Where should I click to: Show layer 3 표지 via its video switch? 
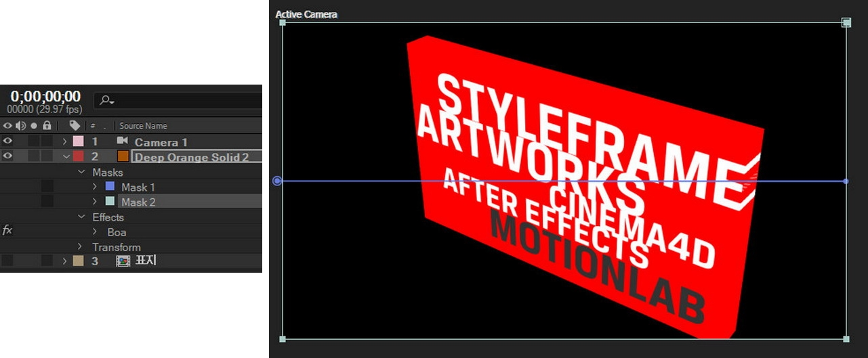(7, 261)
